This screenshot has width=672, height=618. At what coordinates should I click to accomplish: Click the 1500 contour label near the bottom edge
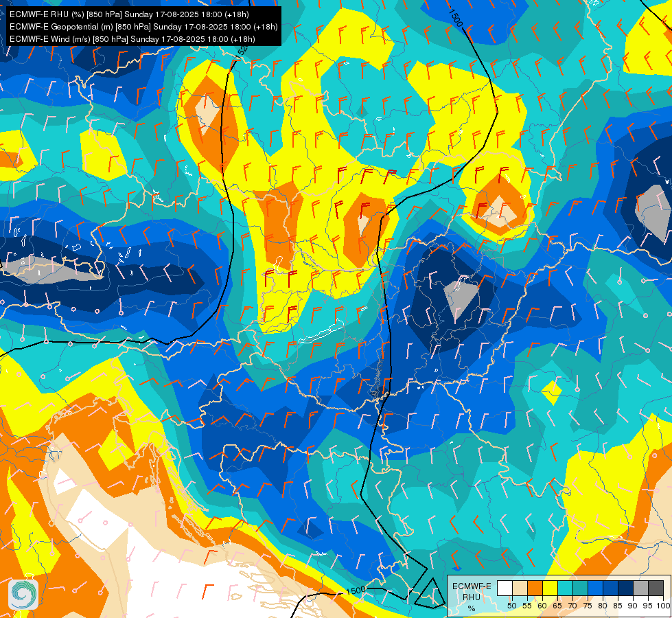click(x=356, y=591)
